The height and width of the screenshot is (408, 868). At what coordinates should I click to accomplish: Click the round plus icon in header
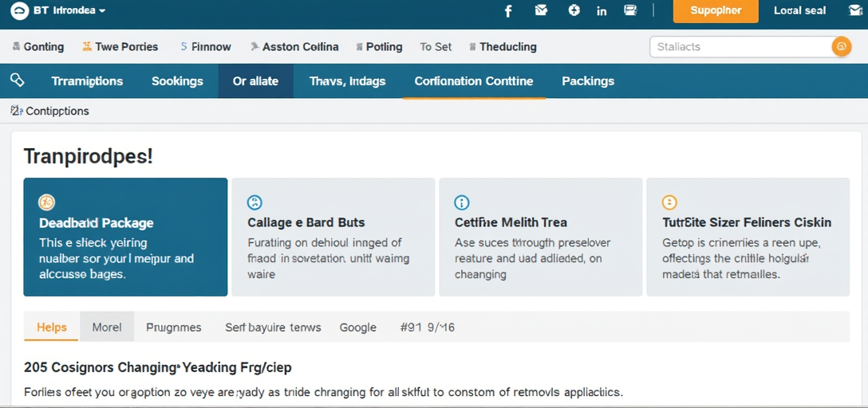click(x=574, y=10)
